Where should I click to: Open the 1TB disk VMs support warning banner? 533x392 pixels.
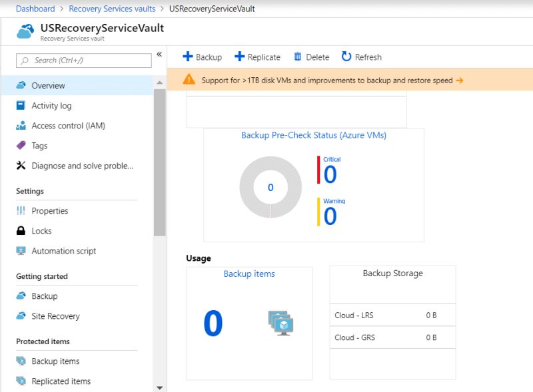coord(326,79)
